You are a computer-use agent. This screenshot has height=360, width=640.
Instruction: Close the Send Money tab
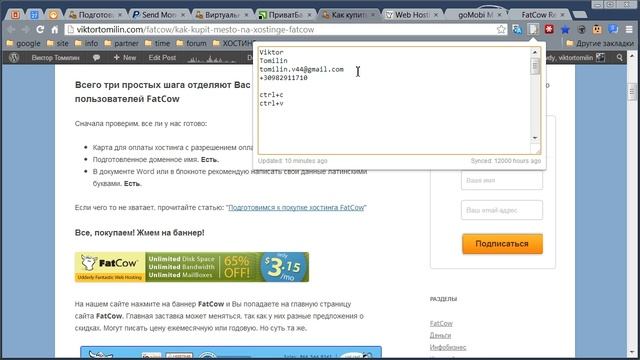[x=183, y=15]
